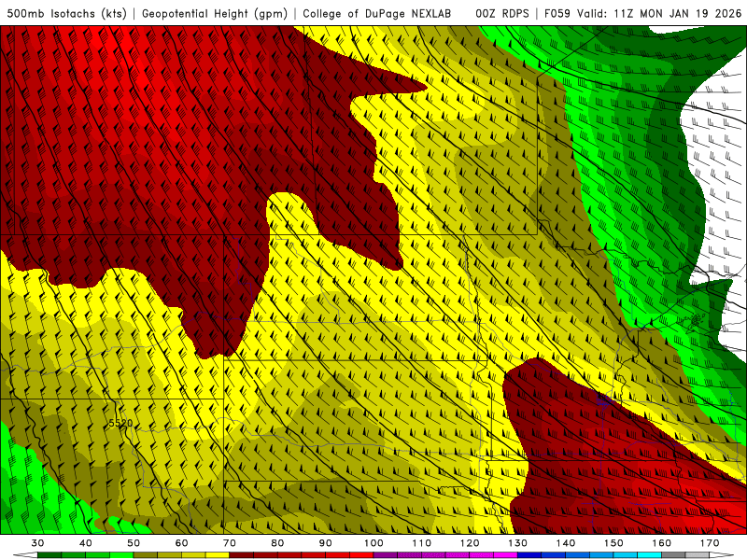Click the '60' legend value

point(181,543)
